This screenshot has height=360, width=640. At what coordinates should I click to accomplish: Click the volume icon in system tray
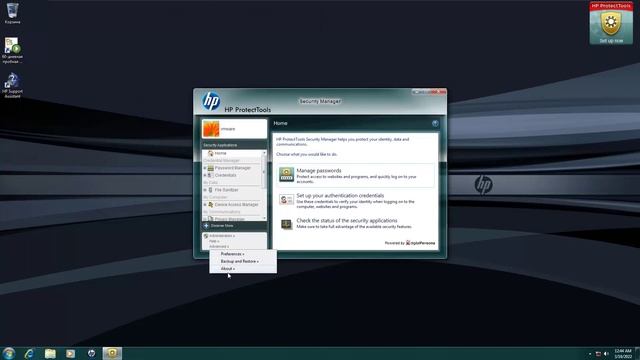tap(606, 354)
